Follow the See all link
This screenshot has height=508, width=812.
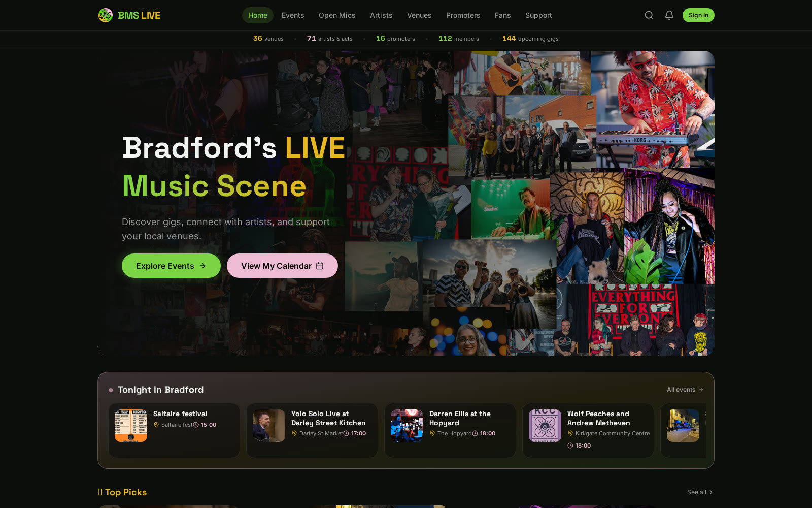point(700,492)
